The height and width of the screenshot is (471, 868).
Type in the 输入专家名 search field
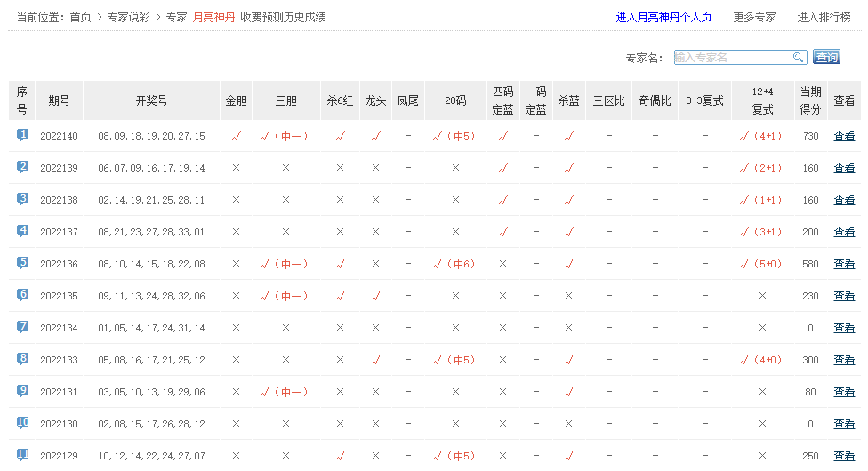coord(732,58)
